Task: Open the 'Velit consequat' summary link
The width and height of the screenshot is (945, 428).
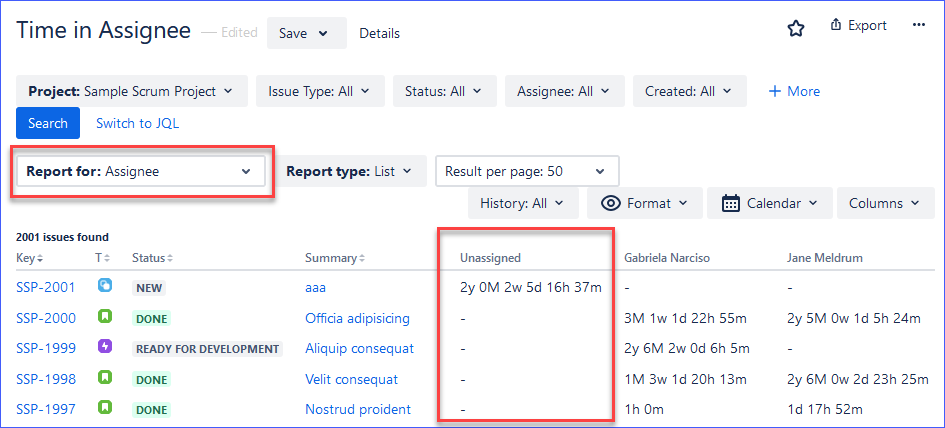Action: tap(352, 379)
